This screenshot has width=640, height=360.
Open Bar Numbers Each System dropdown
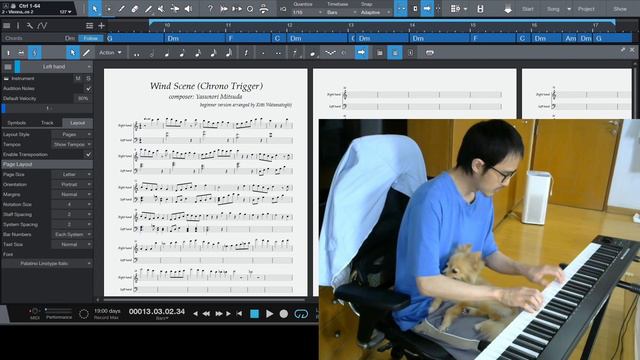click(x=72, y=234)
